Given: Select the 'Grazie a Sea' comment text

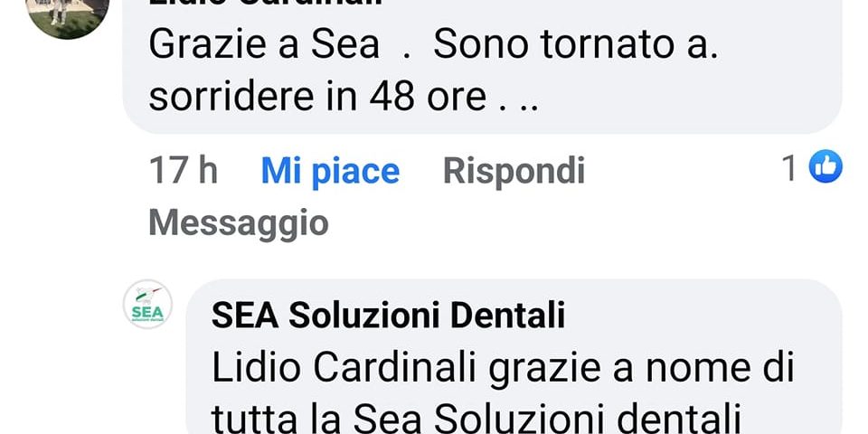Looking at the screenshot, I should pyautogui.click(x=264, y=45).
